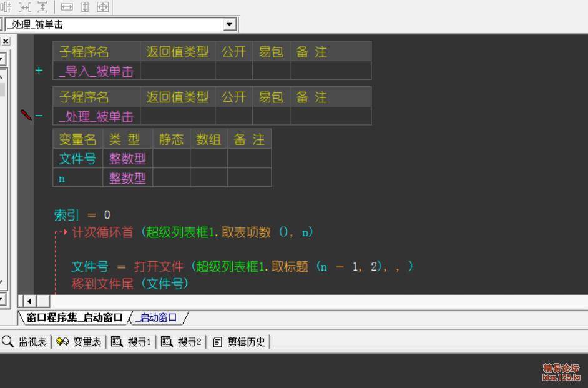Select the _处理_被单击 subroutine name cell

pyautogui.click(x=96, y=116)
